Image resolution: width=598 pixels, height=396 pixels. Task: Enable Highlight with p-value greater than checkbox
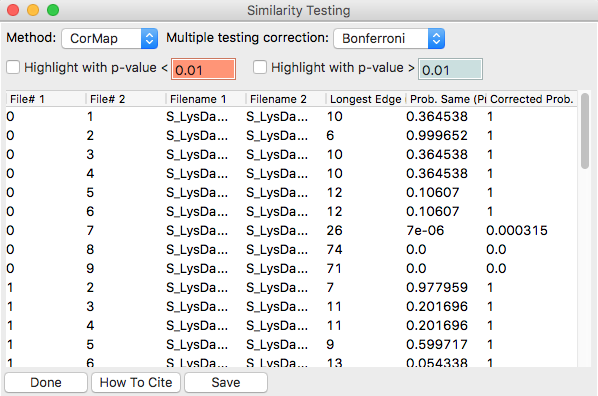pyautogui.click(x=260, y=68)
